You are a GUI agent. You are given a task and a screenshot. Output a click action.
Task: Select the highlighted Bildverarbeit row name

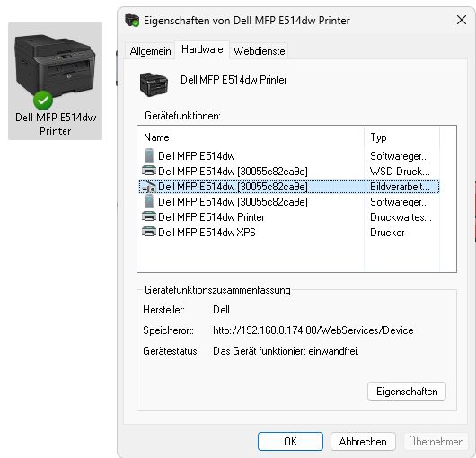pos(233,187)
